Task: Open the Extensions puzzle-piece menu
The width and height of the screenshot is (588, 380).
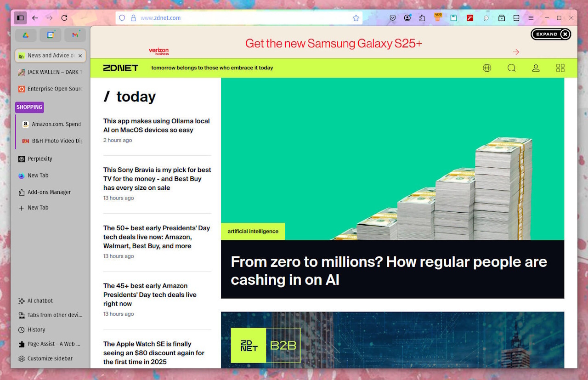Action: (x=422, y=18)
